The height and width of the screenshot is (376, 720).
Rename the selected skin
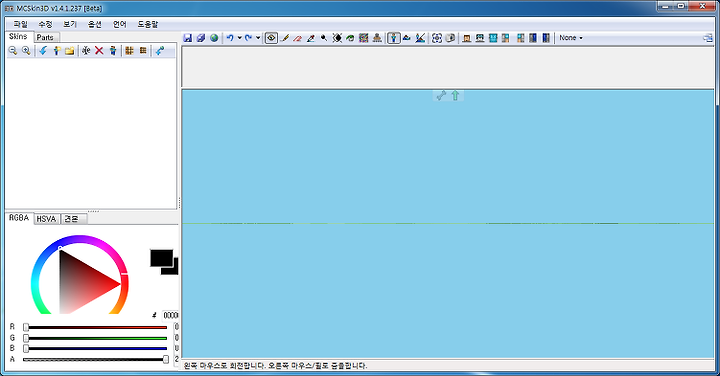[x=86, y=51]
